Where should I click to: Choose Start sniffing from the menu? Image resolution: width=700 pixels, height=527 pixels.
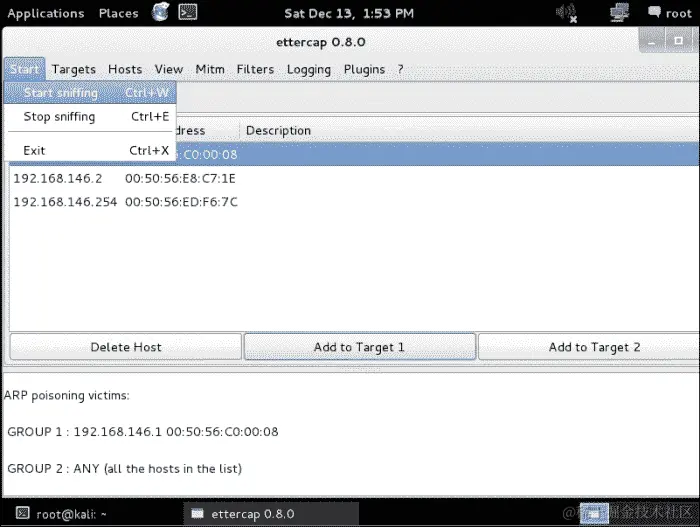(x=90, y=92)
